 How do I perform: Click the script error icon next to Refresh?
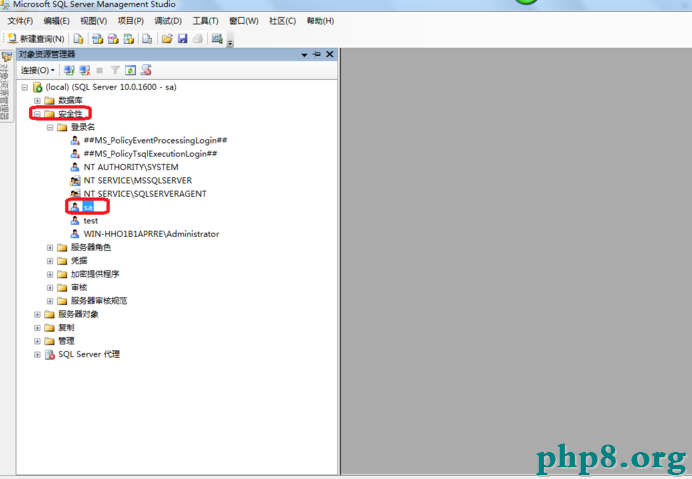click(x=146, y=70)
